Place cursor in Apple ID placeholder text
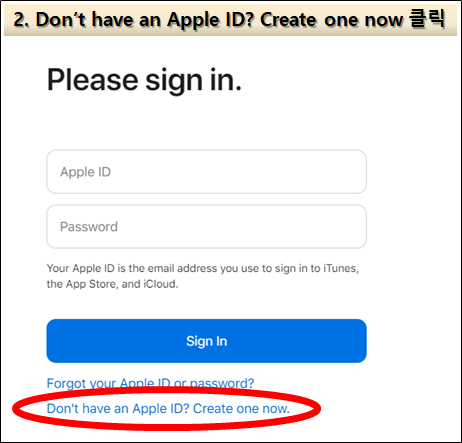The width and height of the screenshot is (462, 443). tap(85, 172)
